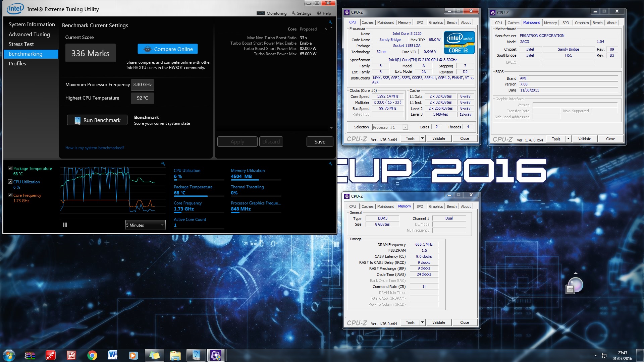
Task: Open Graphics tab in CPU-Z Mainboard window
Action: (582, 23)
